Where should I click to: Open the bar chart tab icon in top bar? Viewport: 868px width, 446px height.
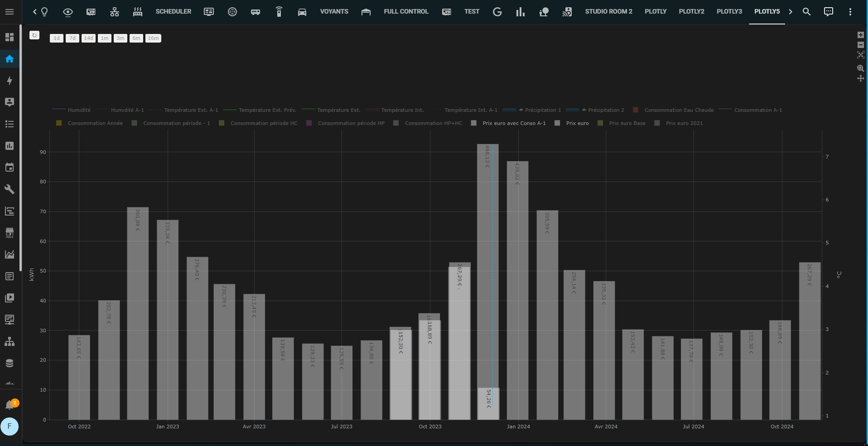pos(521,12)
